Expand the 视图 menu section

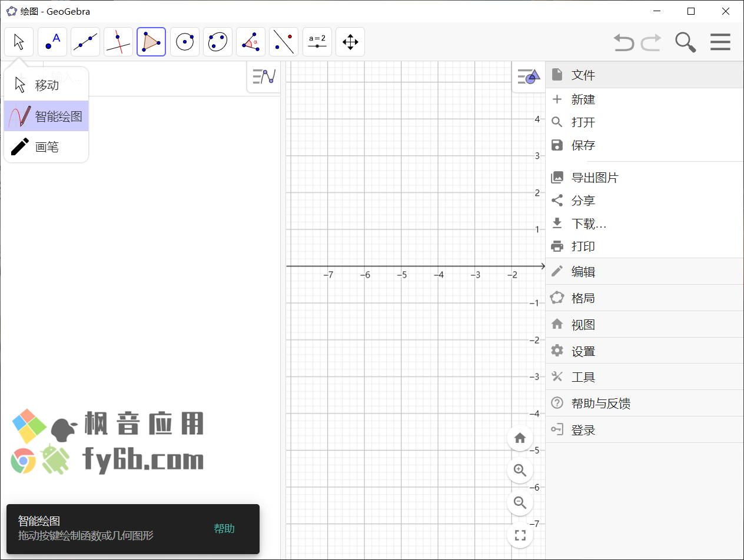[645, 324]
